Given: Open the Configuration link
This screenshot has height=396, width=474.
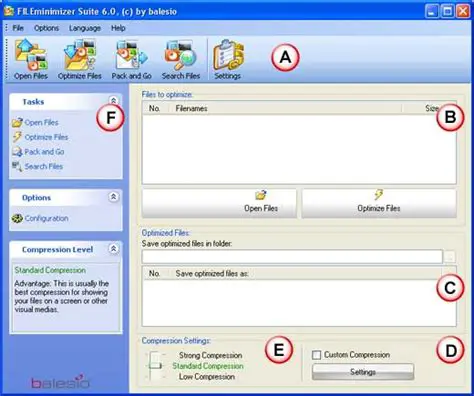Looking at the screenshot, I should point(46,218).
